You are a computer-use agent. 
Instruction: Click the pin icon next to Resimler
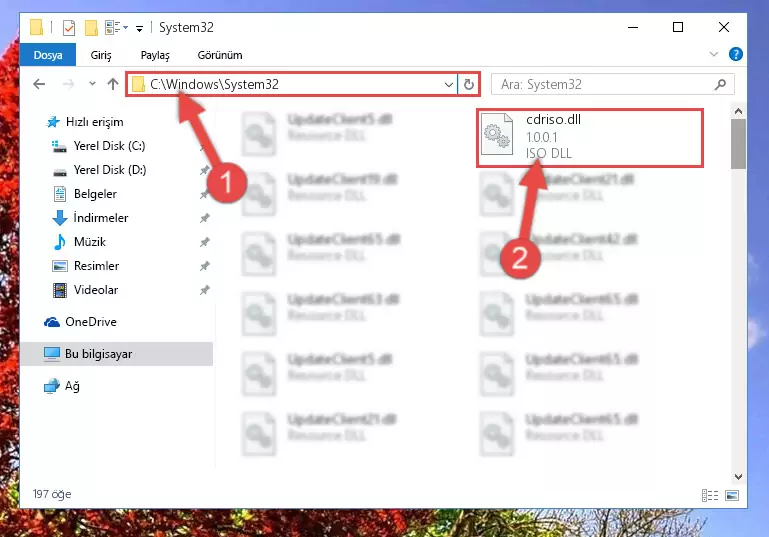(205, 266)
